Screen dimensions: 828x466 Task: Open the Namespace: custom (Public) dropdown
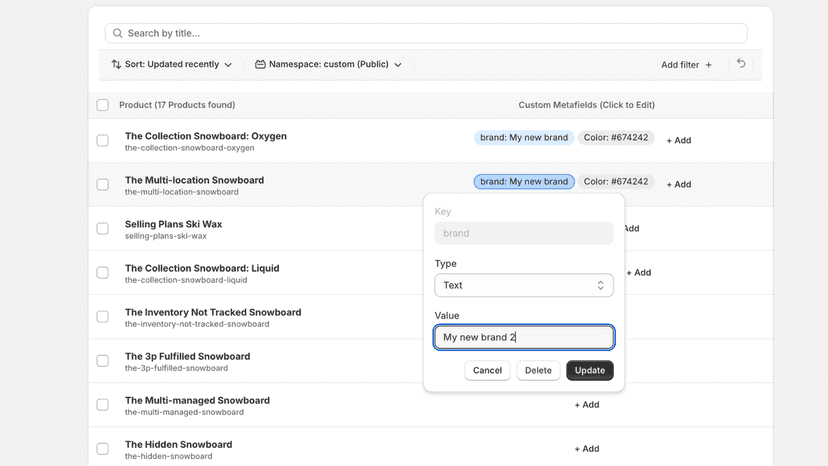tap(328, 64)
